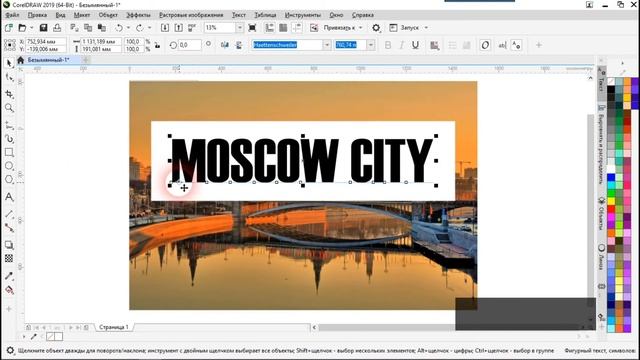The height and width of the screenshot is (360, 640).
Task: Expand the Undo history dropdown arrow
Action: pyautogui.click(x=128, y=28)
